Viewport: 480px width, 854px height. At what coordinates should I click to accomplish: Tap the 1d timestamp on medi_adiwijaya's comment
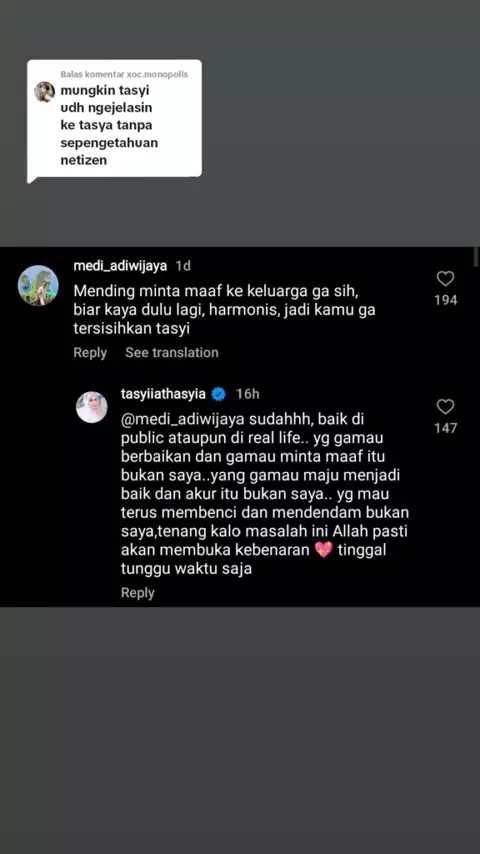183,266
